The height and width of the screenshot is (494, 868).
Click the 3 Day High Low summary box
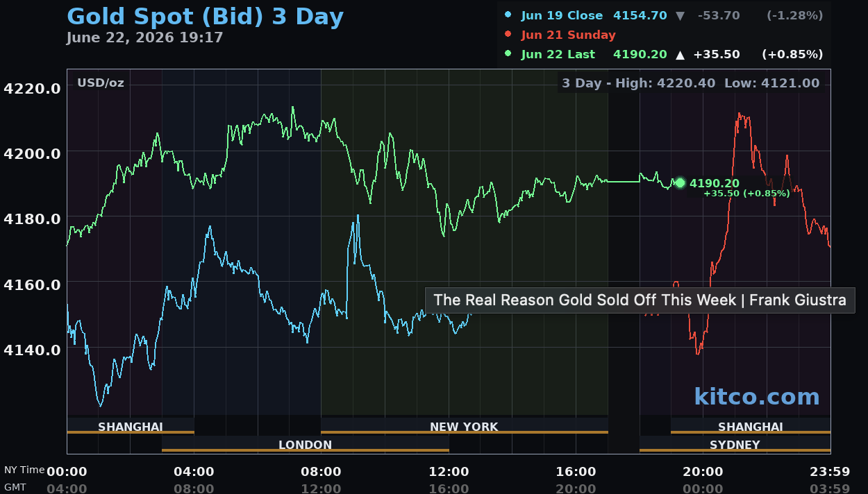tap(691, 83)
